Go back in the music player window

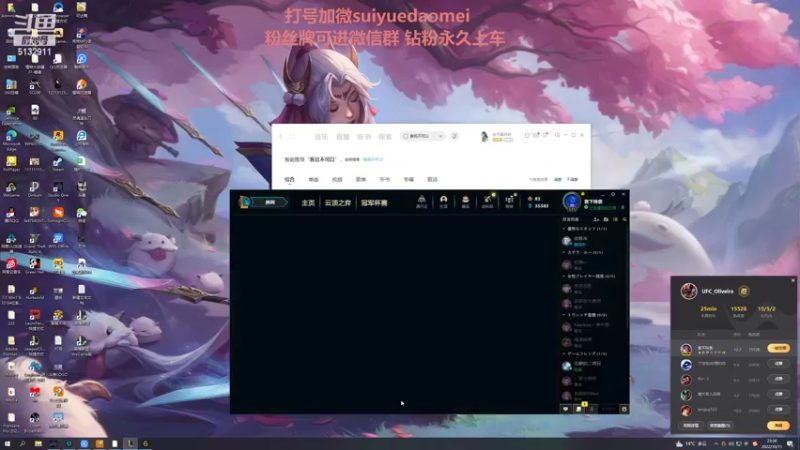point(281,136)
